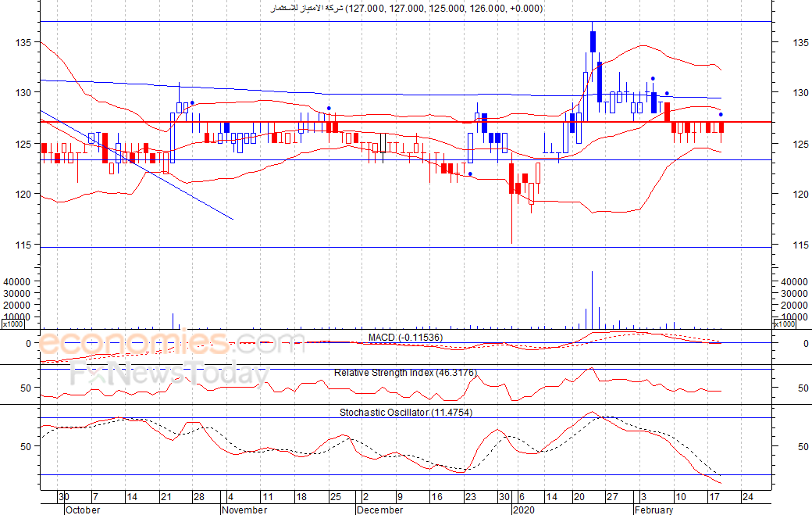
Task: Click the December month label
Action: tap(380, 510)
